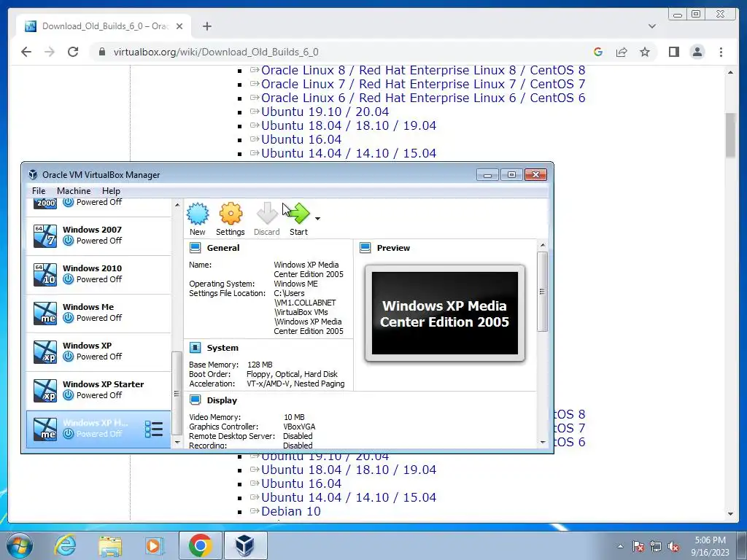
Task: Click details pane scroll down arrow
Action: (543, 443)
